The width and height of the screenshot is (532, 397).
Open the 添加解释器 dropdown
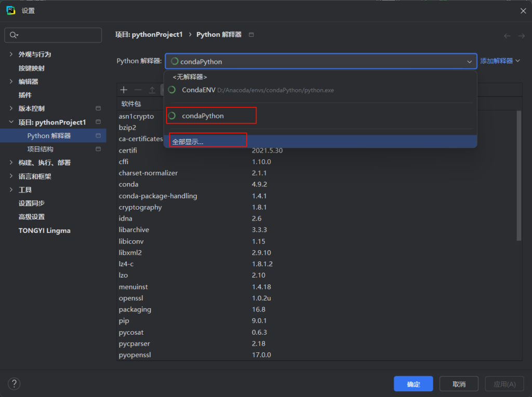[500, 61]
